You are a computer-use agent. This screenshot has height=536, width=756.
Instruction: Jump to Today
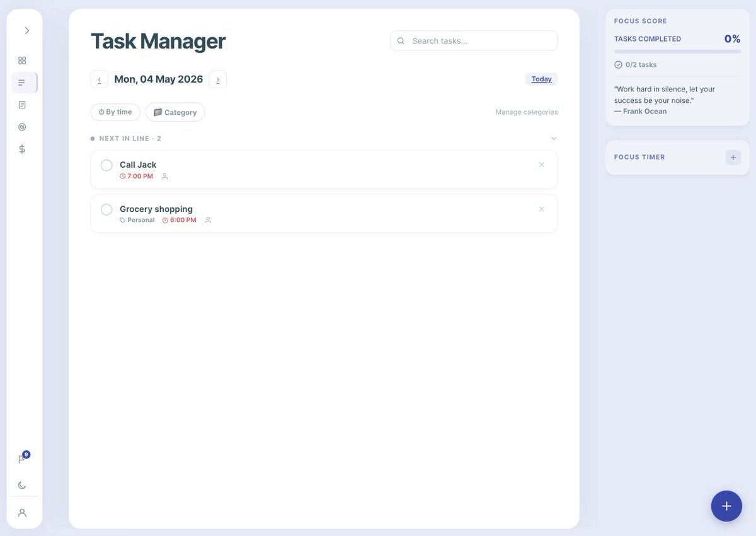click(542, 79)
